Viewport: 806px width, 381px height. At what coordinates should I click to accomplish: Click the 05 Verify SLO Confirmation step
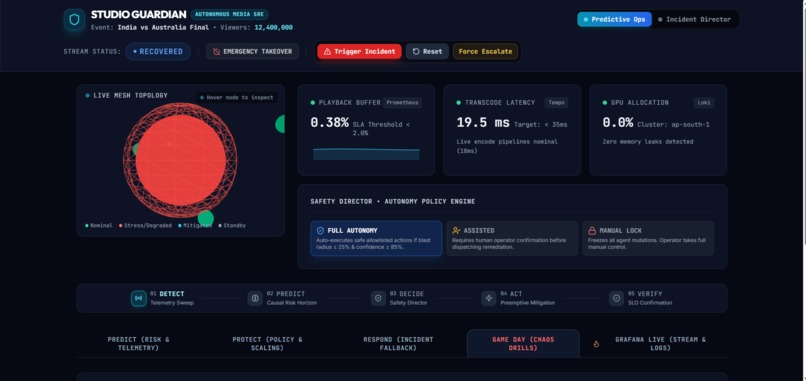(640, 298)
